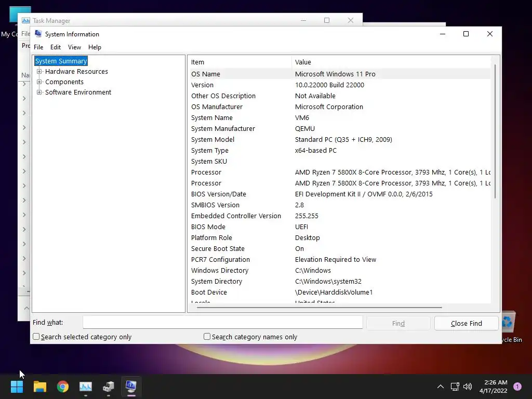The height and width of the screenshot is (399, 532).
Task: Click the Find button
Action: [398, 323]
